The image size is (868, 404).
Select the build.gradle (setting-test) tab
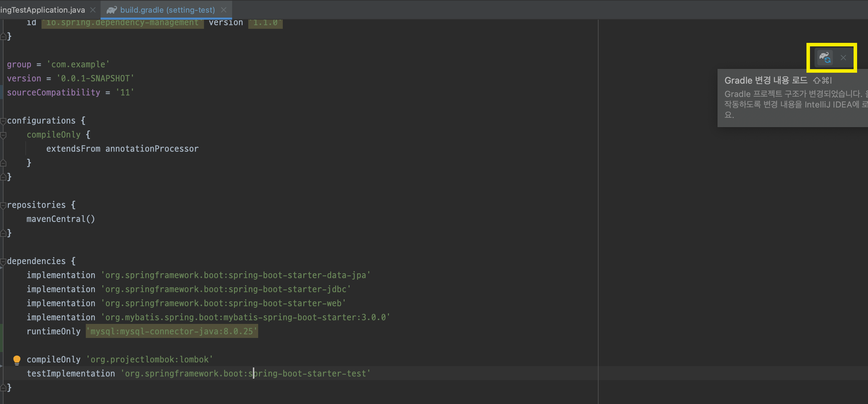[167, 10]
